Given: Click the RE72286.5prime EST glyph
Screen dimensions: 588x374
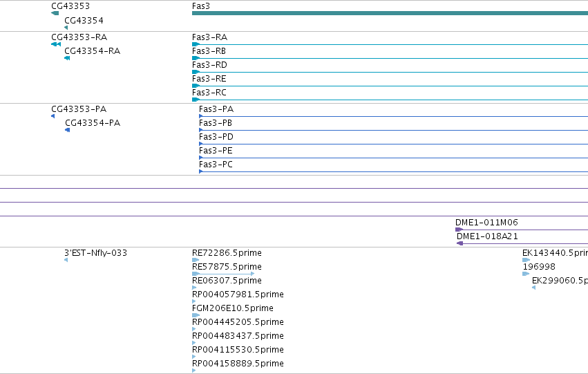Looking at the screenshot, I should [196, 260].
